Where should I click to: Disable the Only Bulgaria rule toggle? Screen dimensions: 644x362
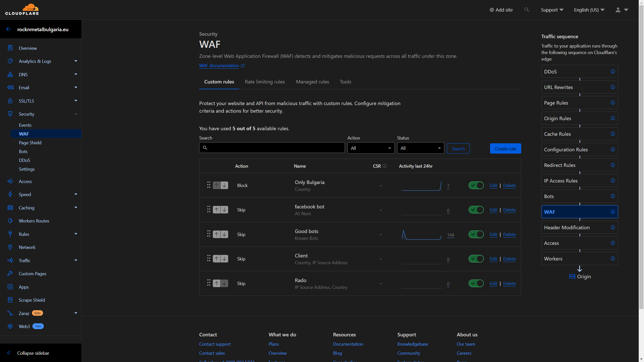point(476,185)
